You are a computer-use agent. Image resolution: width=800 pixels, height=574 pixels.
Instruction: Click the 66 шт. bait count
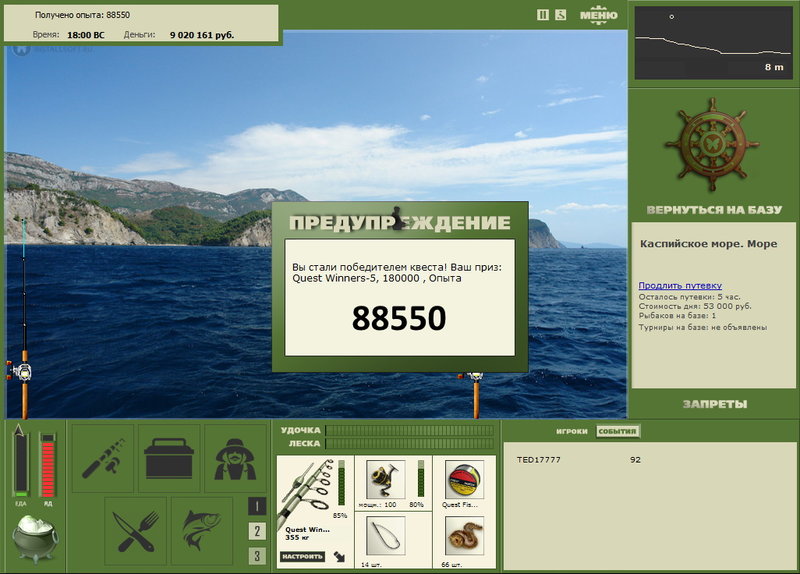pos(452,564)
